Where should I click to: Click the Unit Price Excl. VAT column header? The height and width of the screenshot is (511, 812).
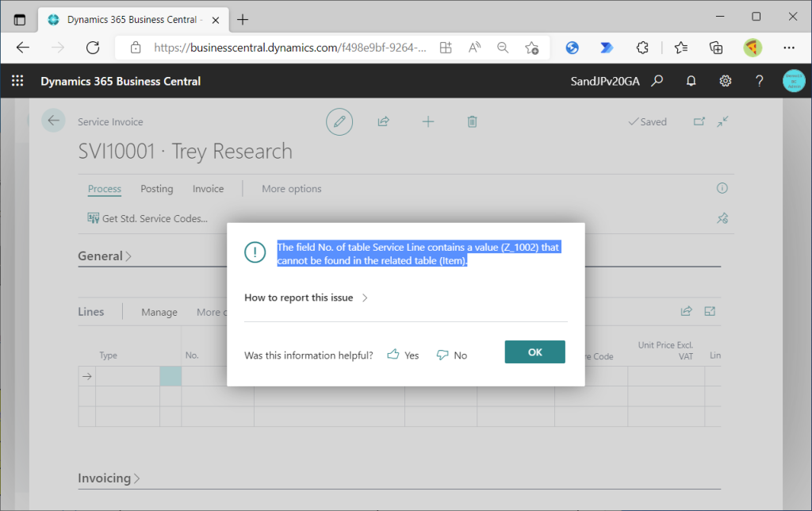[665, 351]
